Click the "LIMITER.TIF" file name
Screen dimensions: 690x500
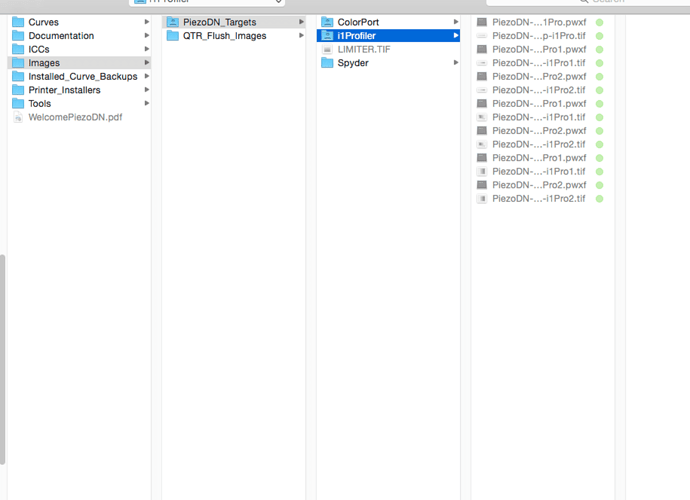click(x=364, y=49)
